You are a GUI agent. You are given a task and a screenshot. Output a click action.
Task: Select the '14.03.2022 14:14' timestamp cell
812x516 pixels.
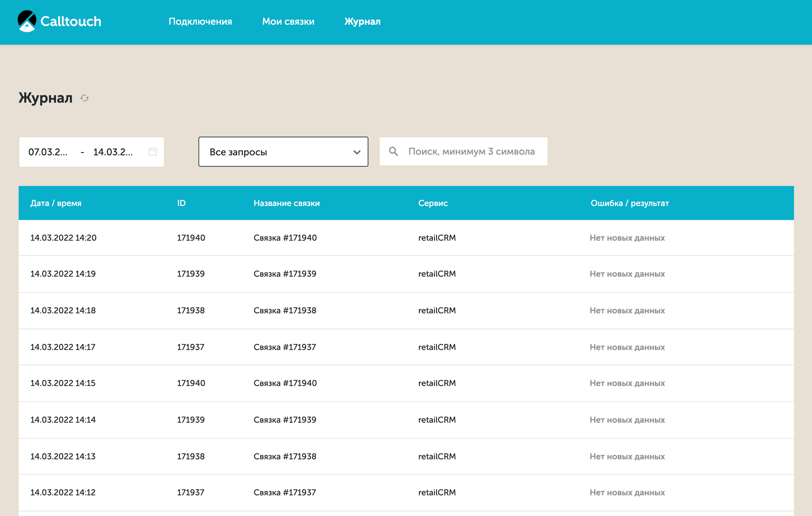[x=63, y=420]
